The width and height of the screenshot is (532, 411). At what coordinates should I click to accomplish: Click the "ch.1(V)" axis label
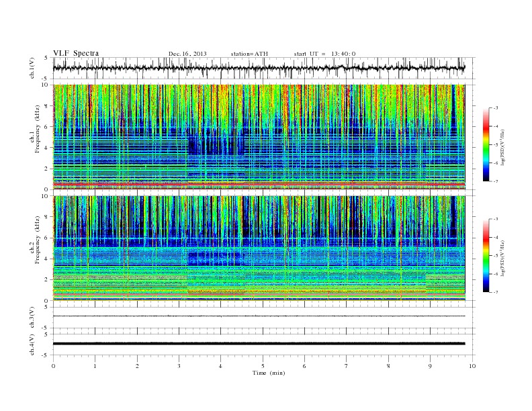click(32, 68)
